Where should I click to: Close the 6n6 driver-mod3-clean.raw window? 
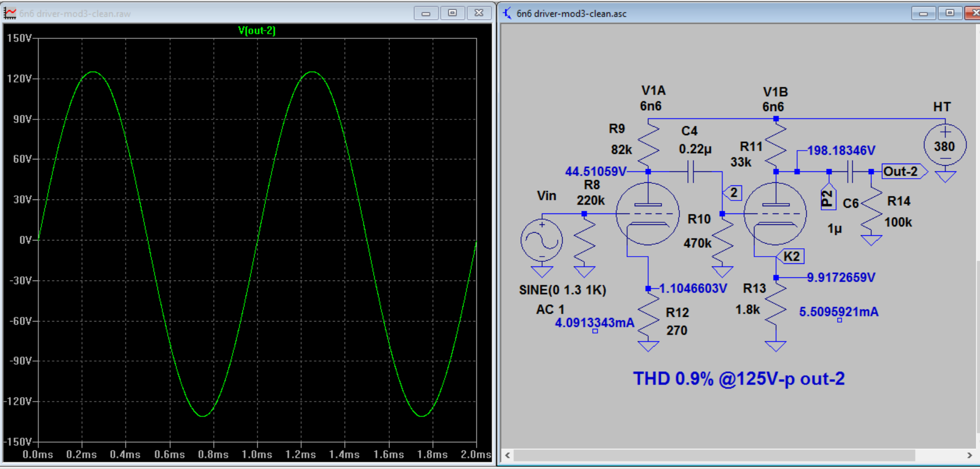[479, 13]
